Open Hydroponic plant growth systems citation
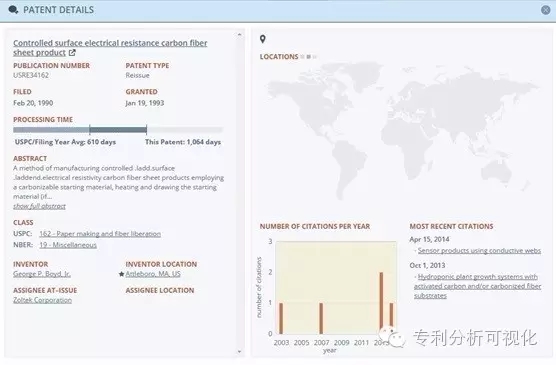 pos(477,286)
